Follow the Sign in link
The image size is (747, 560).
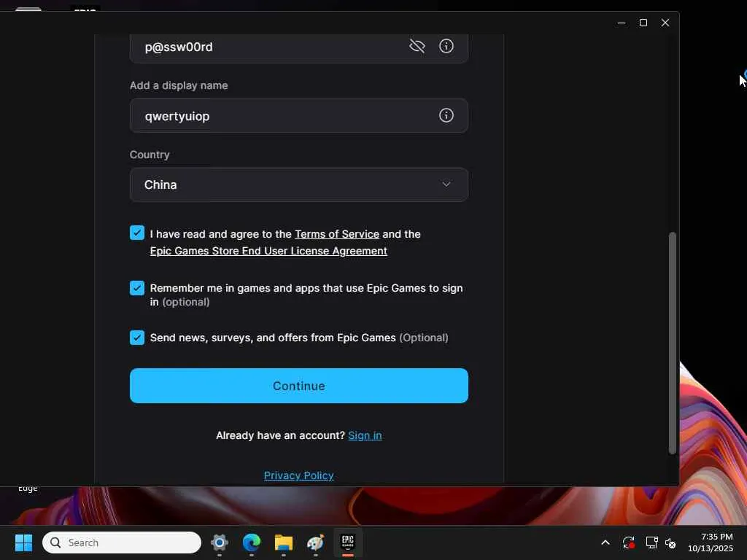click(x=365, y=436)
